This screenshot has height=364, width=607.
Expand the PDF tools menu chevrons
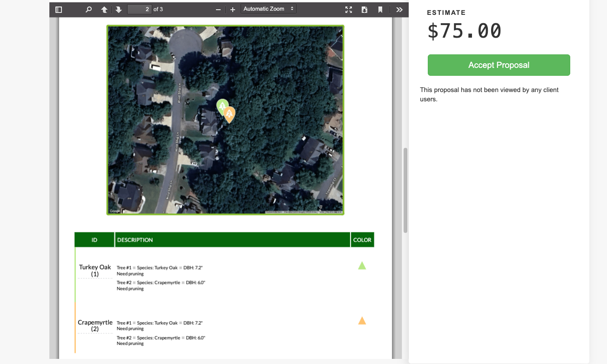click(x=399, y=9)
